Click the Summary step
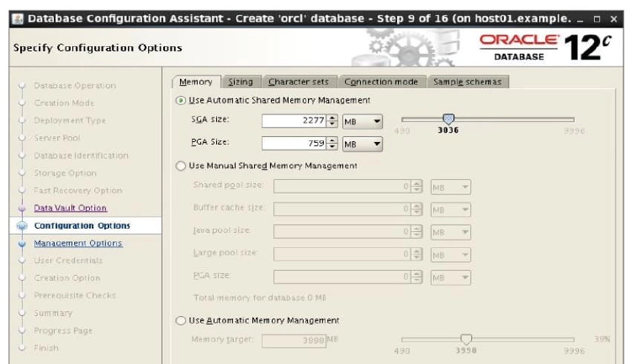 pyautogui.click(x=53, y=313)
